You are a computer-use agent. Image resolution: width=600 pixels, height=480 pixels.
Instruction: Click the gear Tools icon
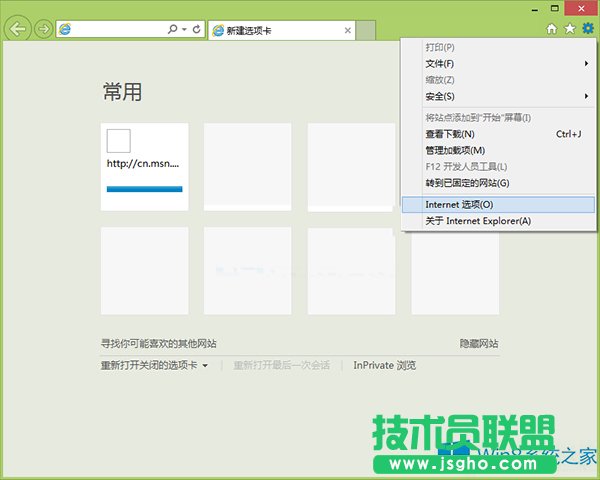[587, 30]
